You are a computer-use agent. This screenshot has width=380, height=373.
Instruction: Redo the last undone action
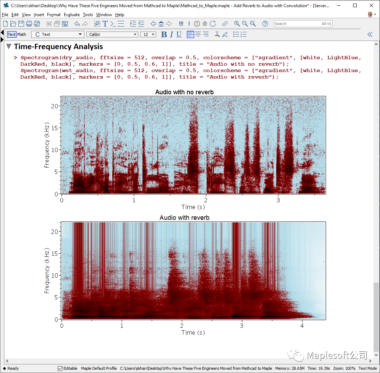point(85,24)
